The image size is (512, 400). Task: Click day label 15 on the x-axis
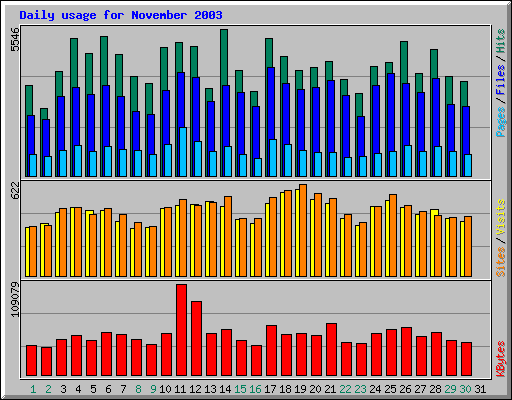pyautogui.click(x=240, y=389)
